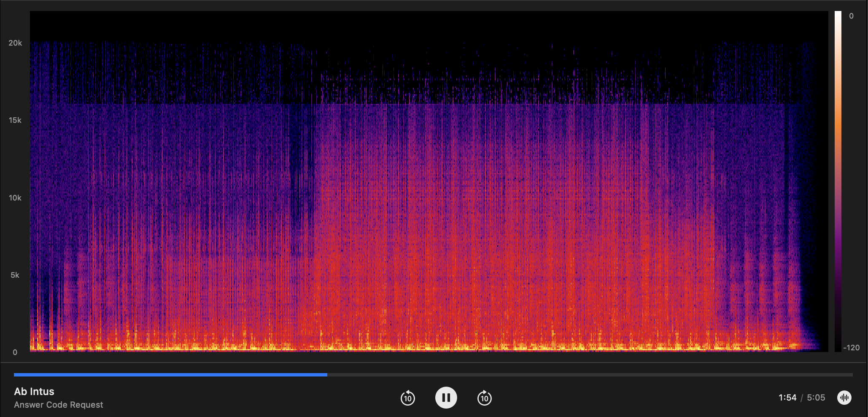This screenshot has width=868, height=417.
Task: Click the playhead position on progress bar
Action: click(x=327, y=374)
